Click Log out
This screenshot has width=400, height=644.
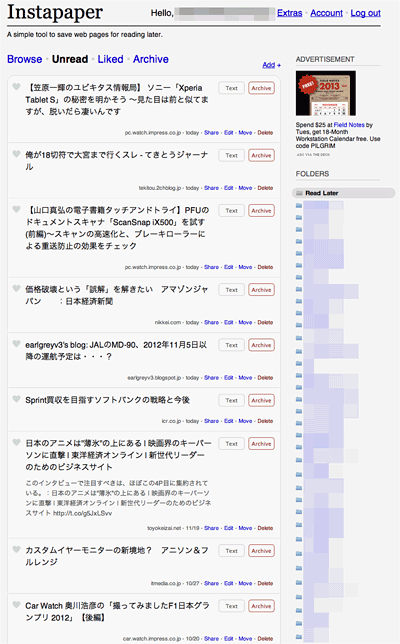(x=366, y=13)
